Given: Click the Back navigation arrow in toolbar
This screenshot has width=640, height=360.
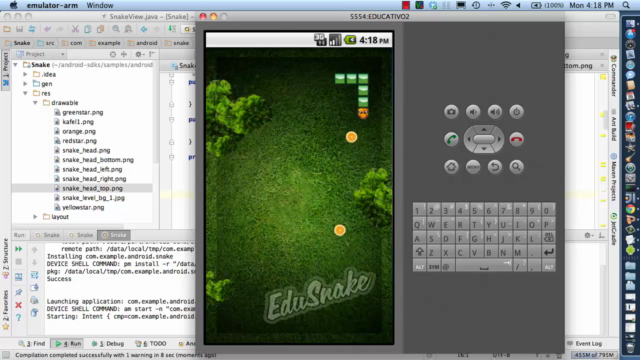Looking at the screenshot, I should (144, 29).
